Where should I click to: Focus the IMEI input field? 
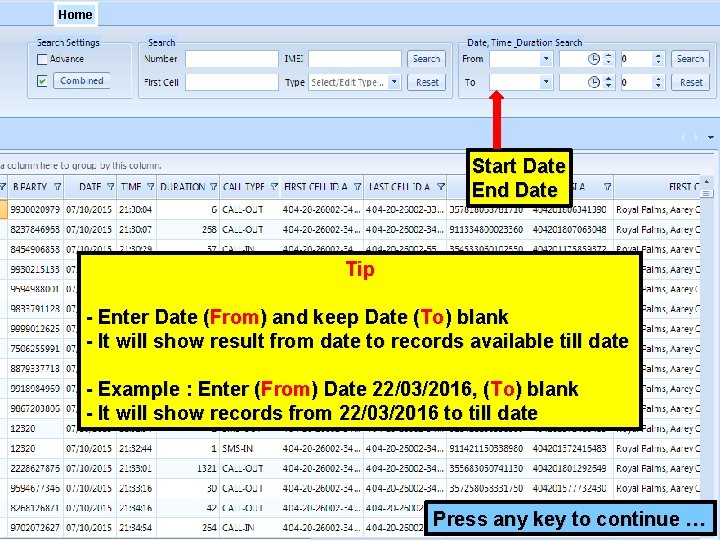pos(354,59)
